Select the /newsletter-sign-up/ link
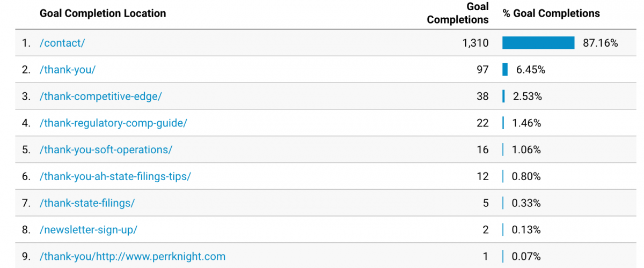This screenshot has width=644, height=268. pyautogui.click(x=89, y=230)
